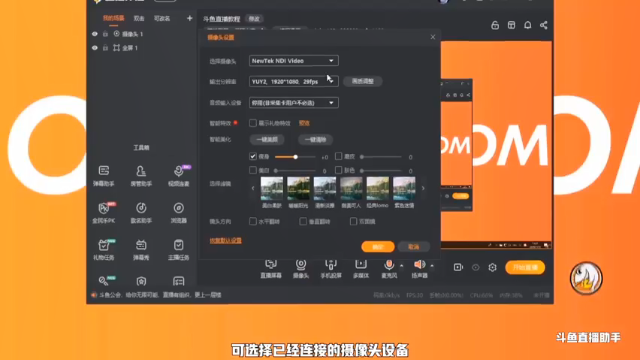The width and height of the screenshot is (640, 360).
Task: Select the 全屏 1 source row
Action: point(142,48)
